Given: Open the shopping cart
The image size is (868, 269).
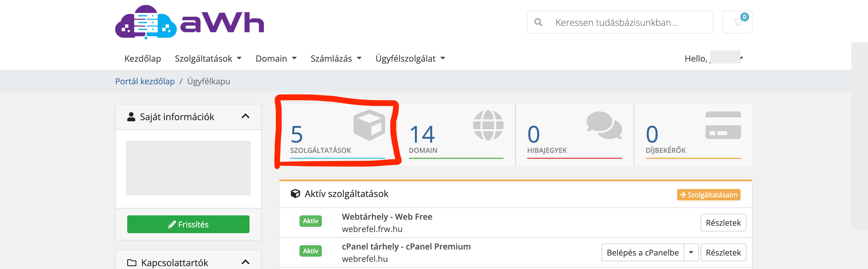Looking at the screenshot, I should tap(737, 22).
